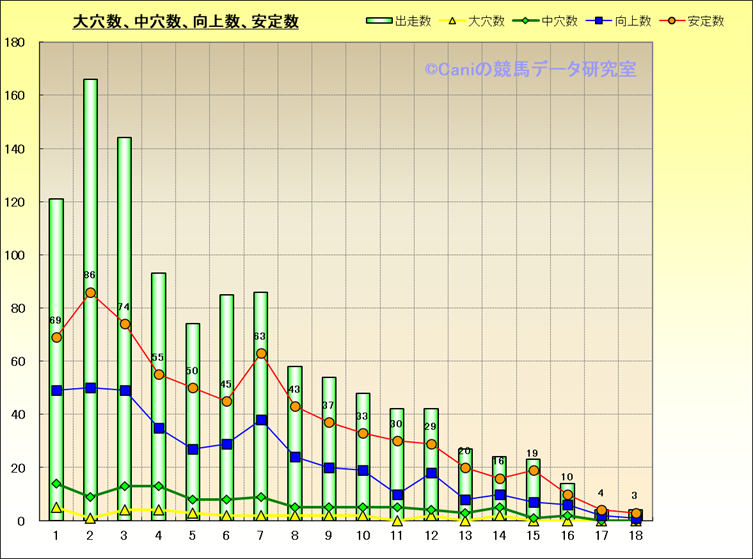Image resolution: width=753 pixels, height=559 pixels.
Task: Click the x-axis label 18
Action: [635, 536]
